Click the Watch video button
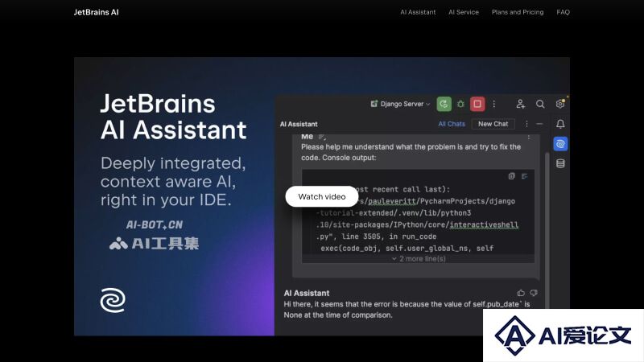The height and width of the screenshot is (362, 644). 322,196
